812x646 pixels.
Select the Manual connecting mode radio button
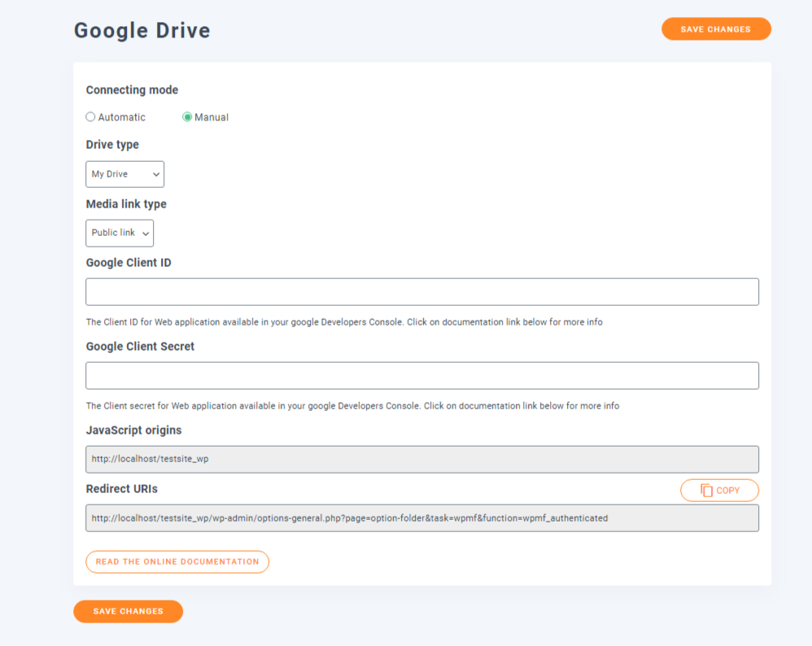coord(187,117)
